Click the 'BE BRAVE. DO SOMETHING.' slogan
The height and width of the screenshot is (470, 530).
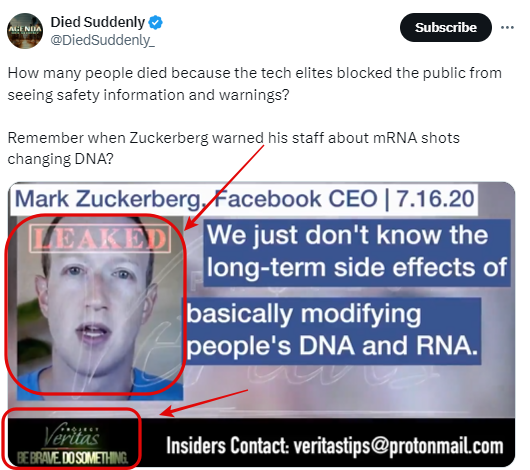(x=72, y=457)
